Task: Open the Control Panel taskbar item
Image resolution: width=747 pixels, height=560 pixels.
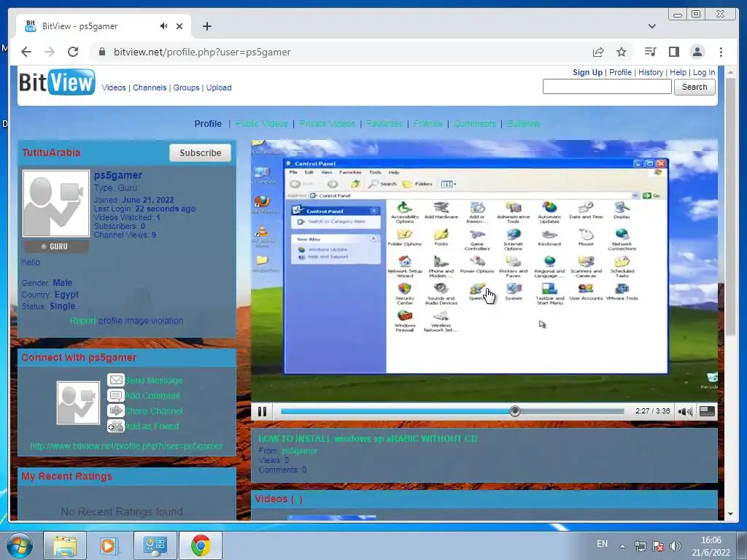Action: coord(155,545)
